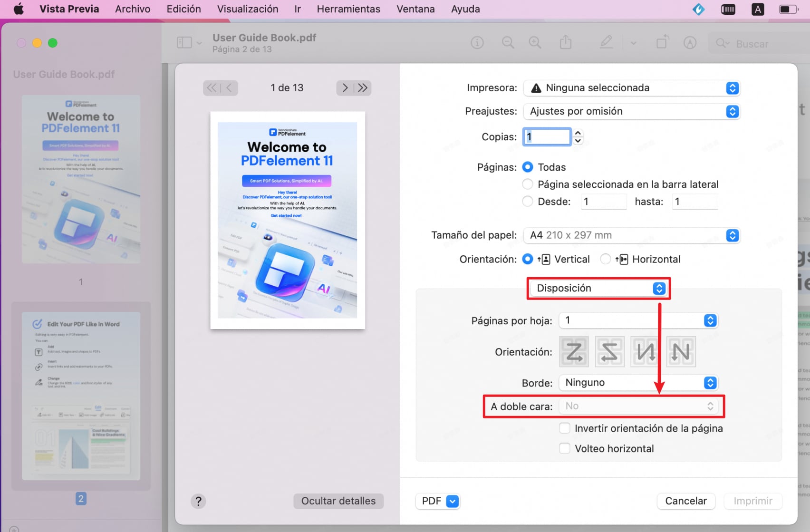Click the Buscar search field
This screenshot has height=532, width=810.
tap(759, 44)
